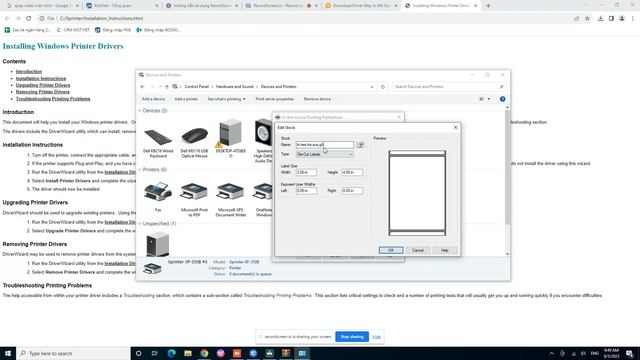Click the Explorer up-level arrow

click(167, 87)
